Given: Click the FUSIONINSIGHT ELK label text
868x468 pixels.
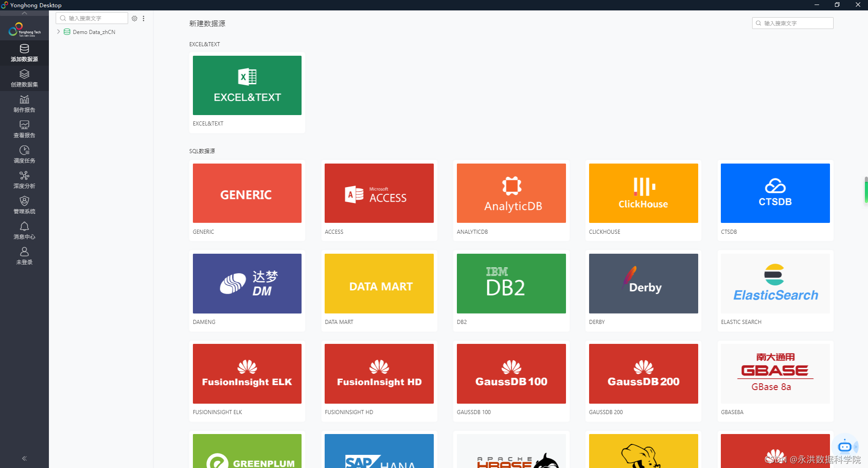Looking at the screenshot, I should click(x=217, y=412).
